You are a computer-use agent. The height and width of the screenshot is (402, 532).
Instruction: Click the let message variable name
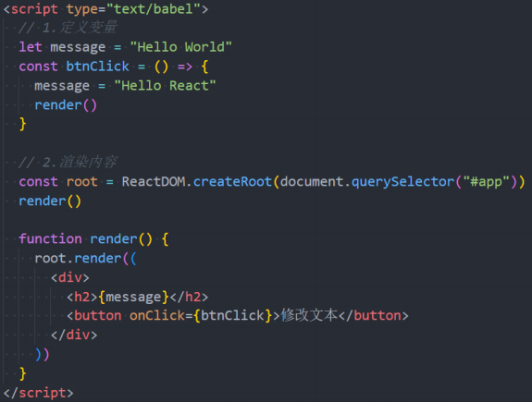(78, 47)
